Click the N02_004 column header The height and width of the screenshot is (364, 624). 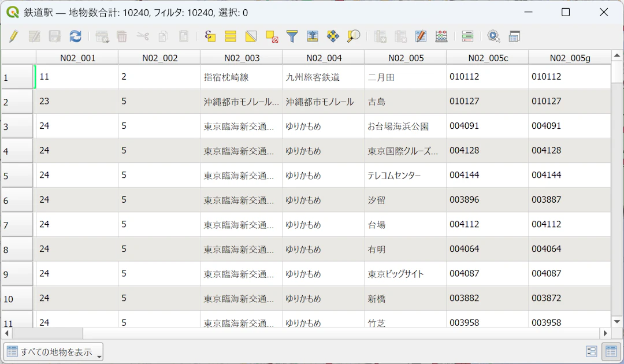pyautogui.click(x=323, y=58)
